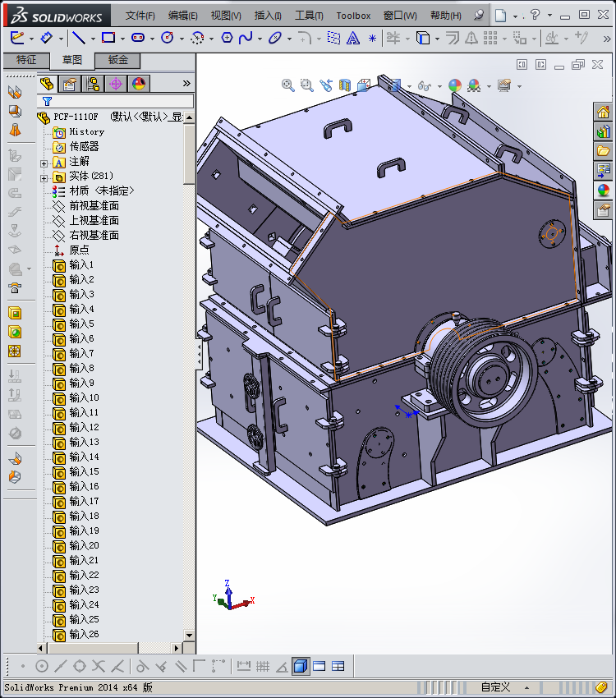Open the ConfigurationManager tab

[93, 84]
